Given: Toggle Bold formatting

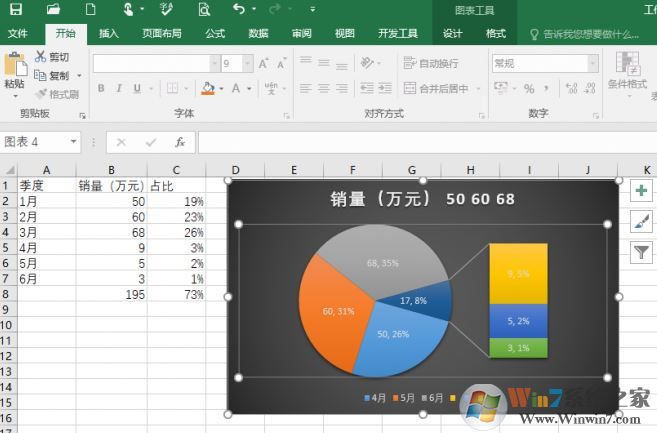Looking at the screenshot, I should point(101,88).
